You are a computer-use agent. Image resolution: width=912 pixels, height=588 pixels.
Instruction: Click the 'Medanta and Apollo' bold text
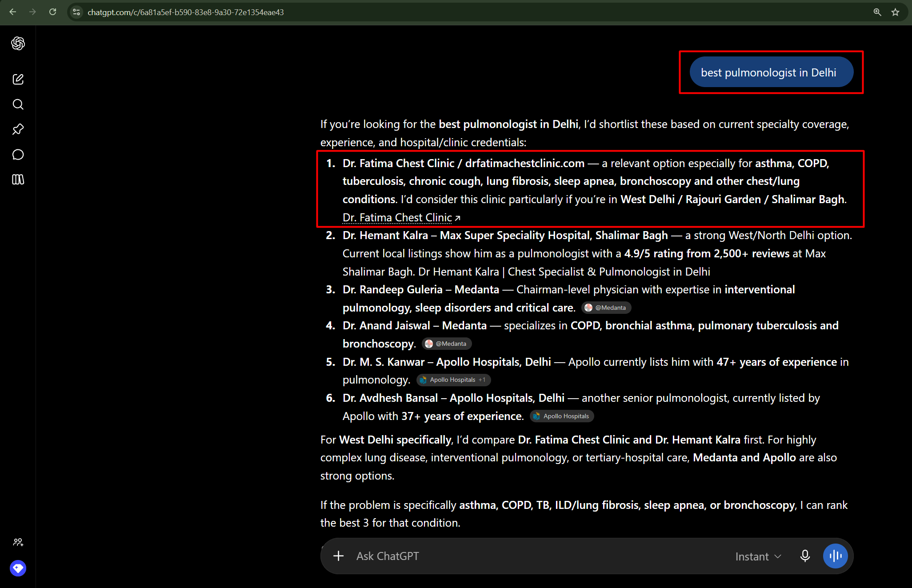coord(744,457)
